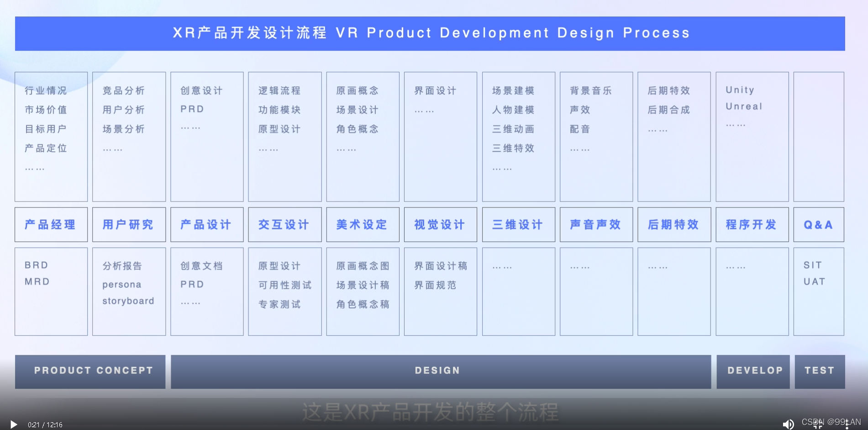This screenshot has height=430, width=868.
Task: Click the 场景设计稿 text
Action: tap(363, 285)
